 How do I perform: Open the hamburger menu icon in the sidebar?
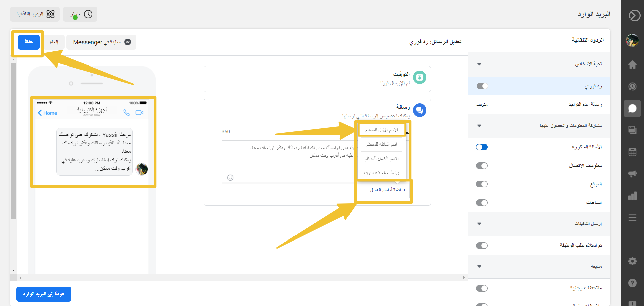point(632,218)
